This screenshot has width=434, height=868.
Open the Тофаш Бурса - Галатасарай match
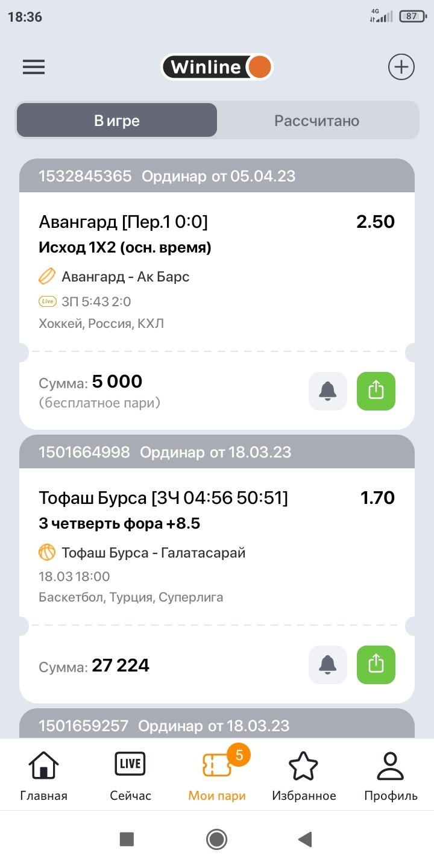click(x=153, y=553)
